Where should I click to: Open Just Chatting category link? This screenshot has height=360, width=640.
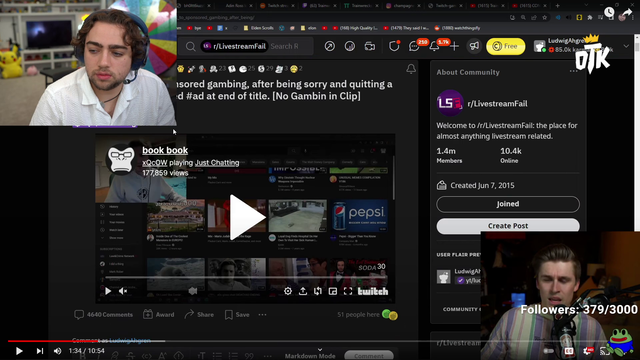tap(217, 162)
